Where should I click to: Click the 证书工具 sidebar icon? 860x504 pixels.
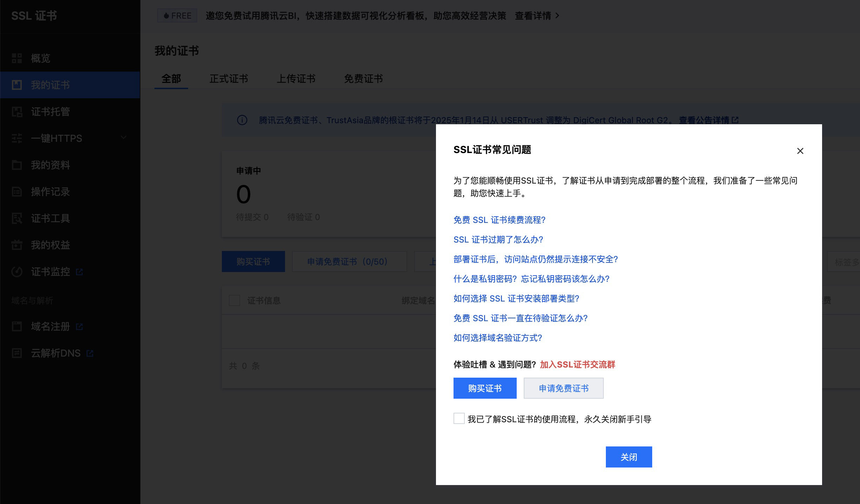[x=17, y=218]
